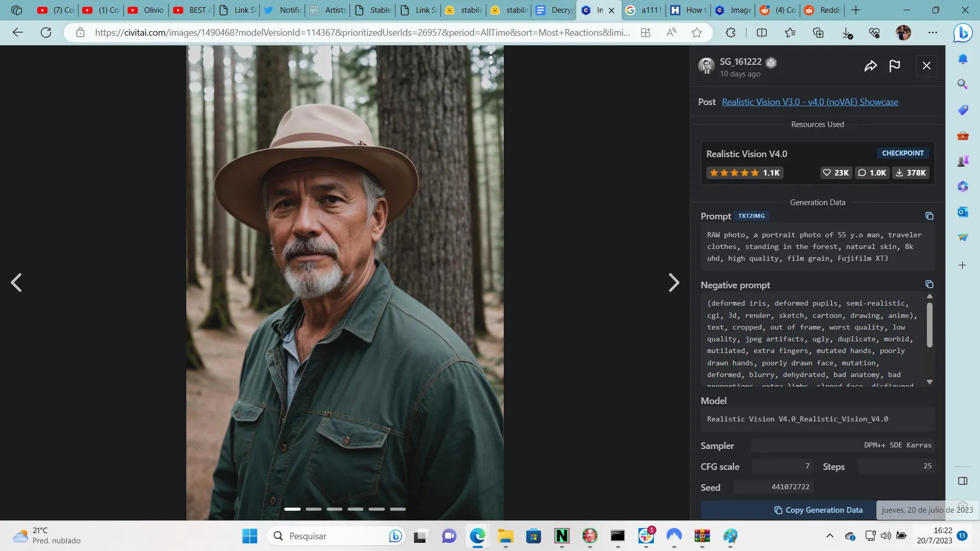The image size is (980, 551).
Task: Open the Realistic Vision V4.0 model link
Action: pos(746,154)
